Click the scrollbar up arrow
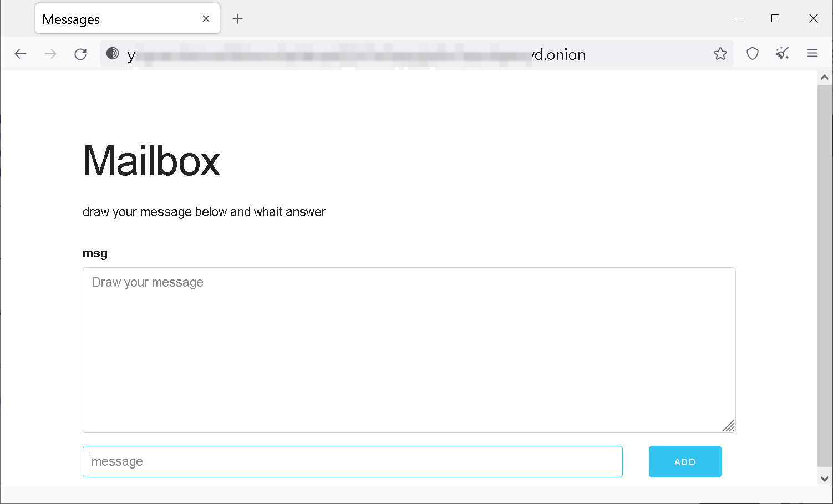 point(825,78)
